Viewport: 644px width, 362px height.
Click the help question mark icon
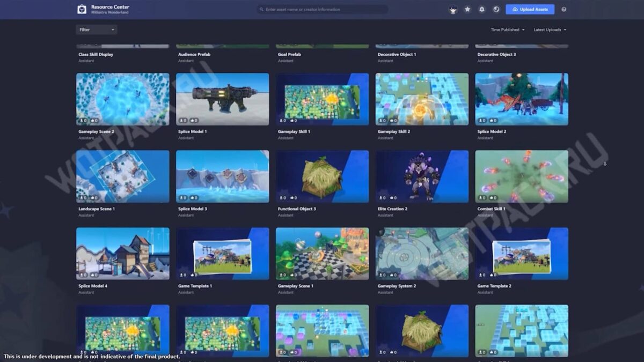click(563, 9)
